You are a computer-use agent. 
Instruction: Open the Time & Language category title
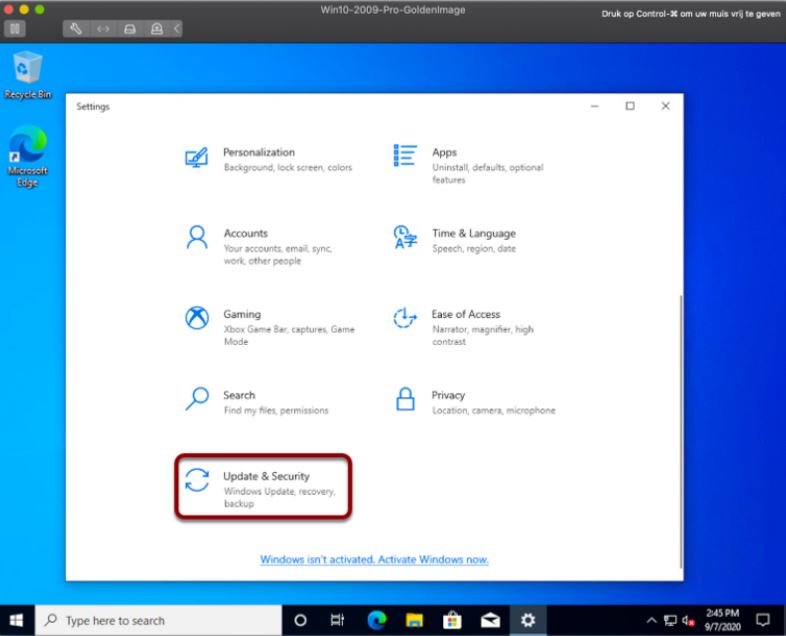click(474, 233)
